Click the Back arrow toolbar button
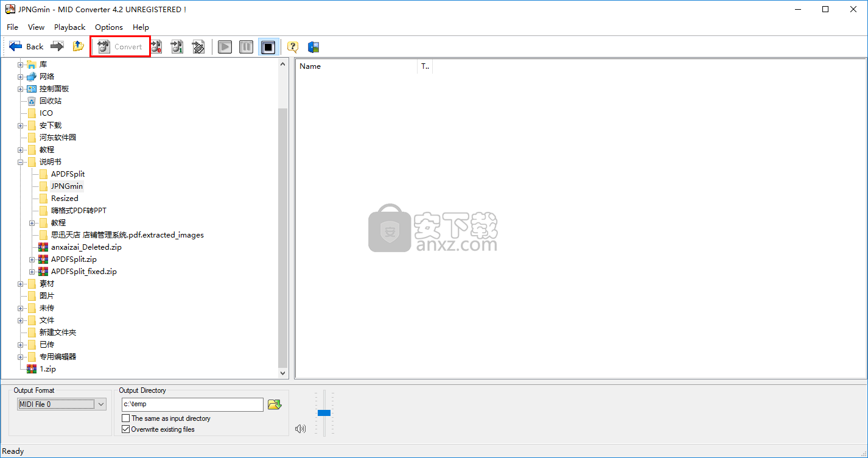 point(26,47)
